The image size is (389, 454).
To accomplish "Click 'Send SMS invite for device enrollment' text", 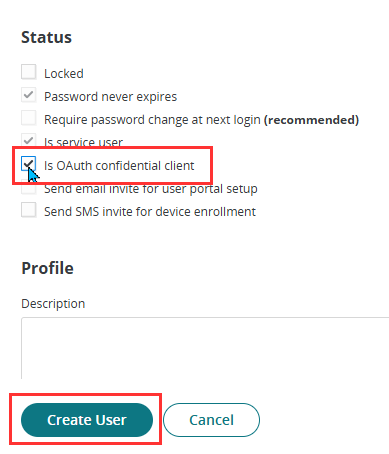I will [x=150, y=212].
